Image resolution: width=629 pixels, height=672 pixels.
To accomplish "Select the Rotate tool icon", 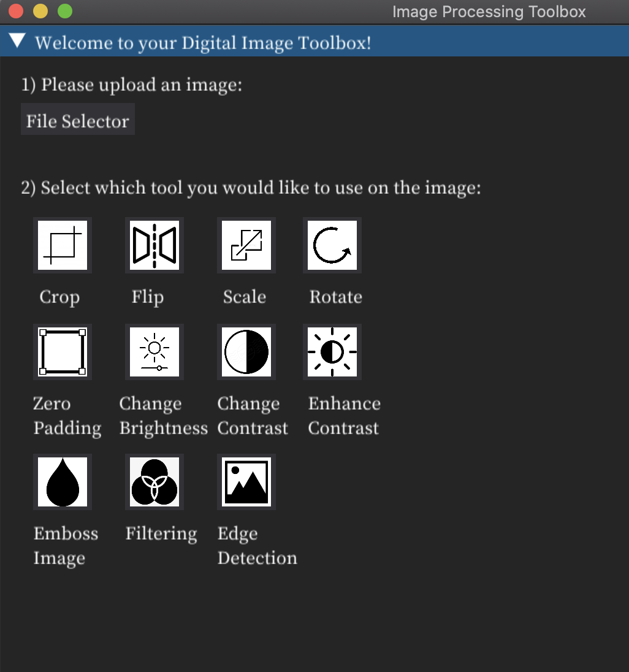I will click(332, 245).
